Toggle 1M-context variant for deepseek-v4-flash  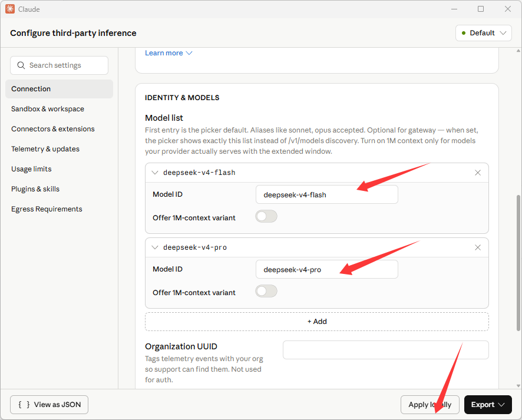(266, 216)
